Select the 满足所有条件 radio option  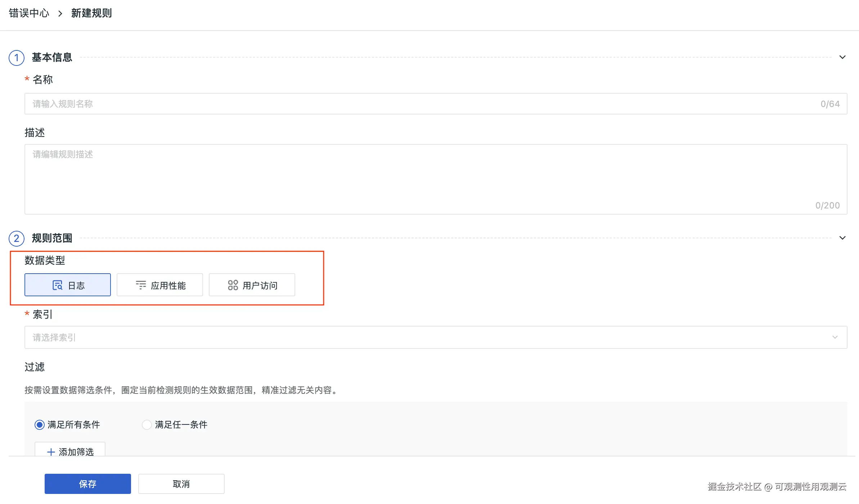(x=40, y=425)
